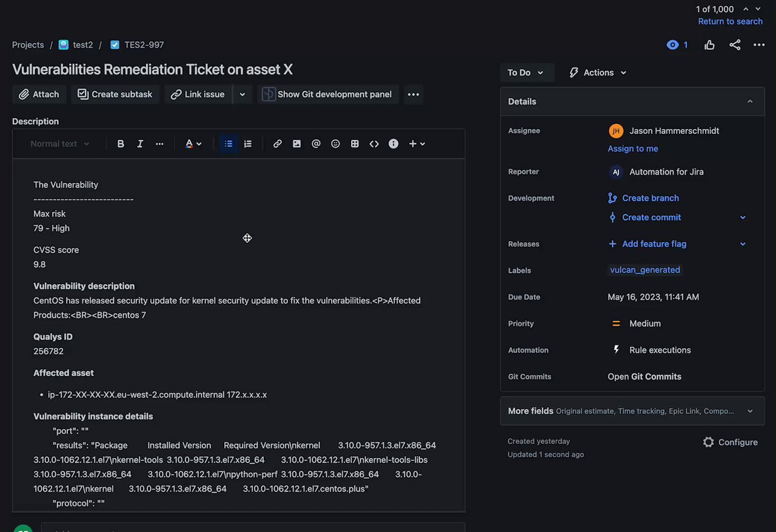Click the Assign to me link
The width and height of the screenshot is (776, 532).
coord(633,148)
